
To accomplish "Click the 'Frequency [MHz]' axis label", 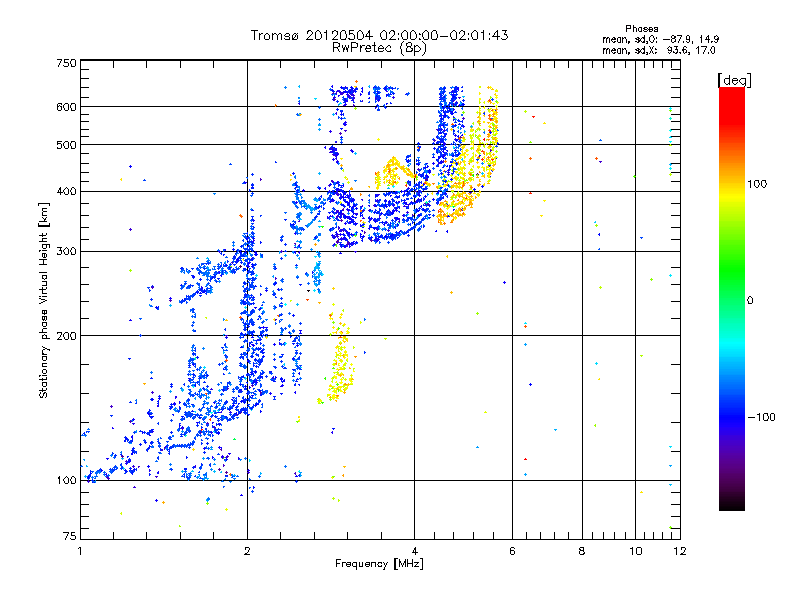I will click(379, 564).
